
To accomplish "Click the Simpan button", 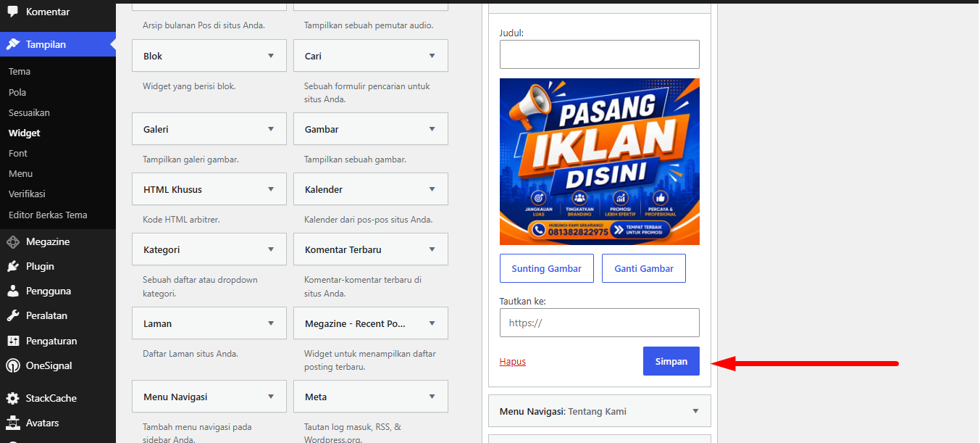I will coord(671,361).
